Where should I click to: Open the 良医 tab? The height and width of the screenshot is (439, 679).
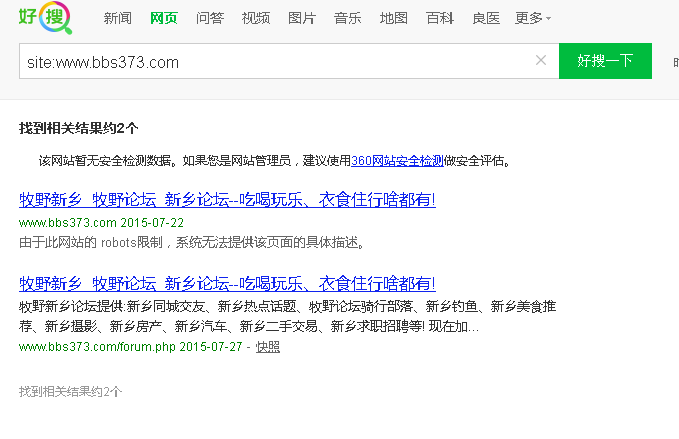coord(485,18)
